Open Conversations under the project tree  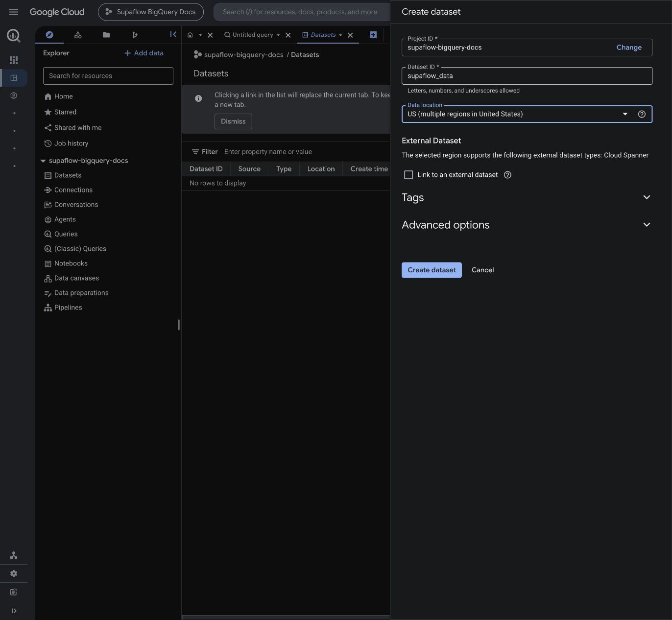coord(76,205)
